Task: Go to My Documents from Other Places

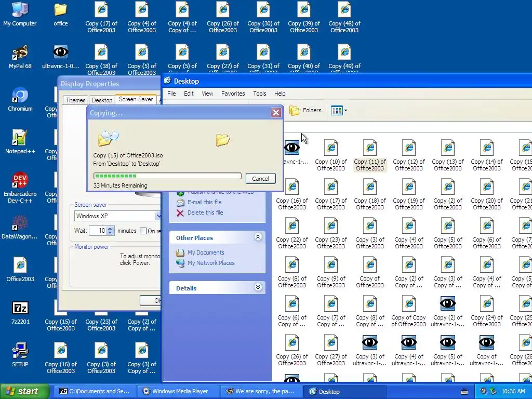Action: coord(200,253)
